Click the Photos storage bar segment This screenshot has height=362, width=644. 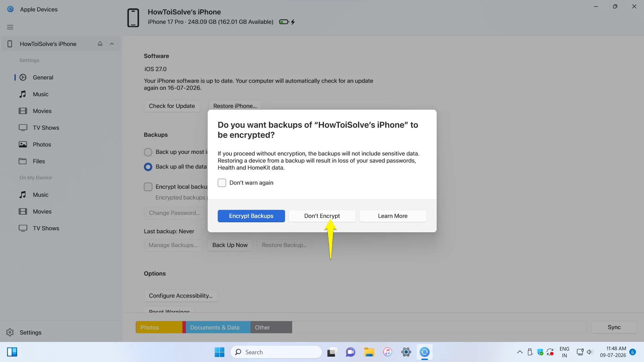point(159,327)
